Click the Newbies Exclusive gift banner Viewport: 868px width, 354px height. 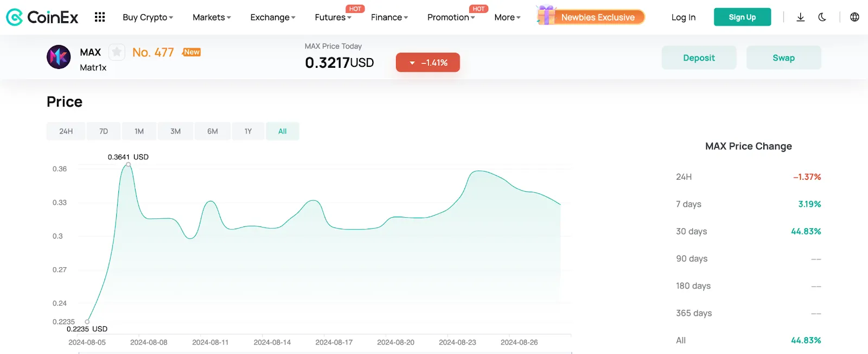coord(590,16)
